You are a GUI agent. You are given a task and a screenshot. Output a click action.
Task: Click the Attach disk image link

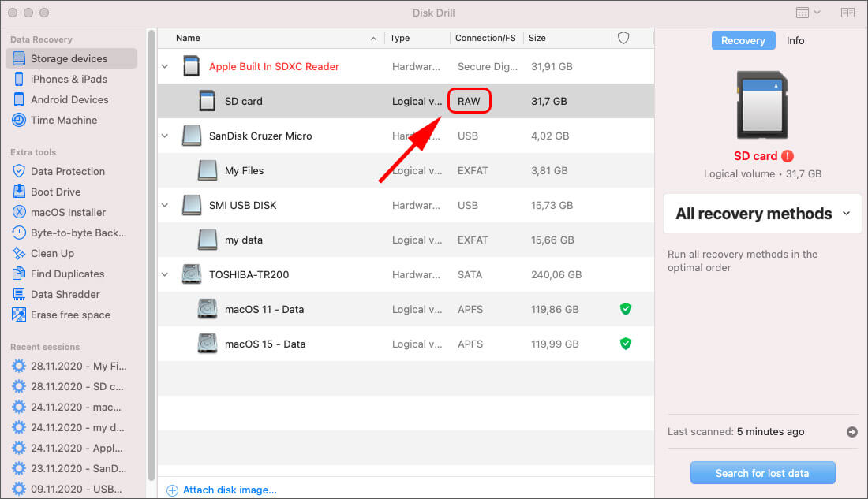(230, 490)
